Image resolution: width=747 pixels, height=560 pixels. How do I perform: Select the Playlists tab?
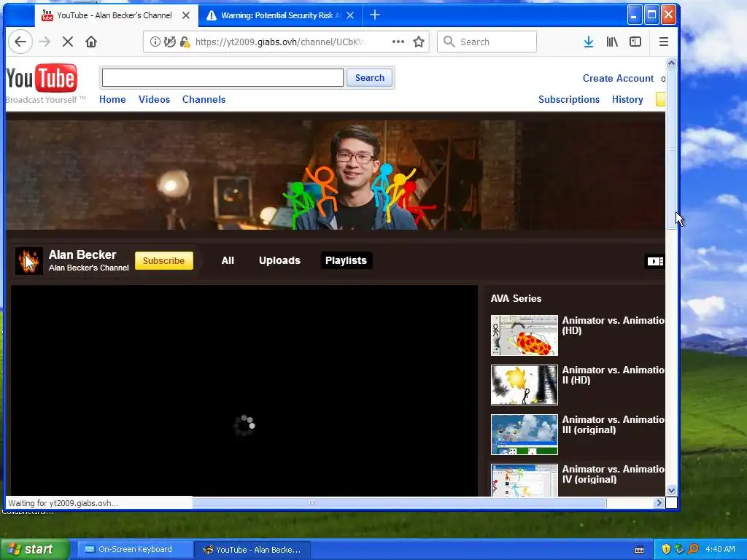point(347,260)
